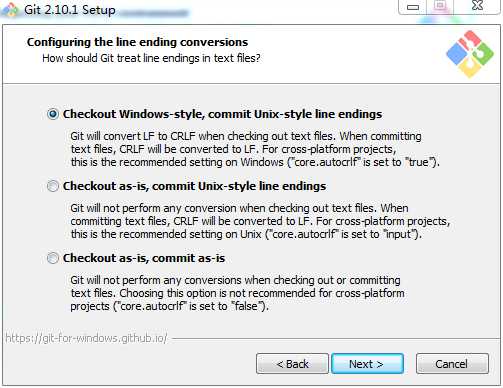The width and height of the screenshot is (503, 388).
Task: Minimize the Git Setup window
Action: [x=413, y=7]
